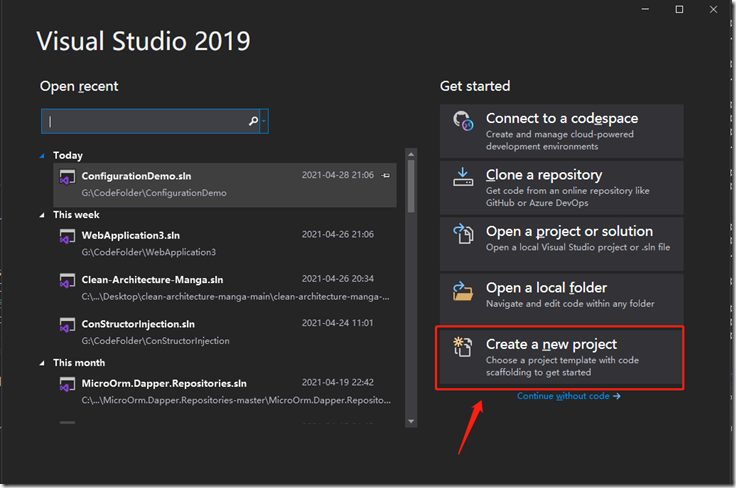The image size is (736, 488).
Task: Open ConStructorInjection.sln recent solution
Action: click(225, 332)
